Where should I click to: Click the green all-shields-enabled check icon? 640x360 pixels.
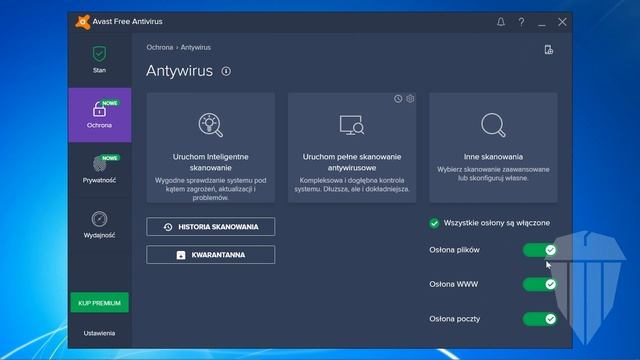point(434,223)
